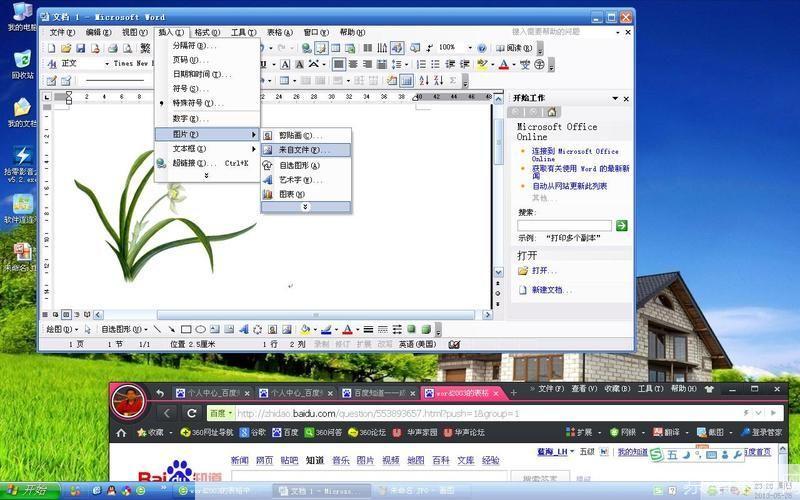Image resolution: width=800 pixels, height=500 pixels.
Task: Expand the Picture submenu with the double chevron
Action: click(305, 207)
